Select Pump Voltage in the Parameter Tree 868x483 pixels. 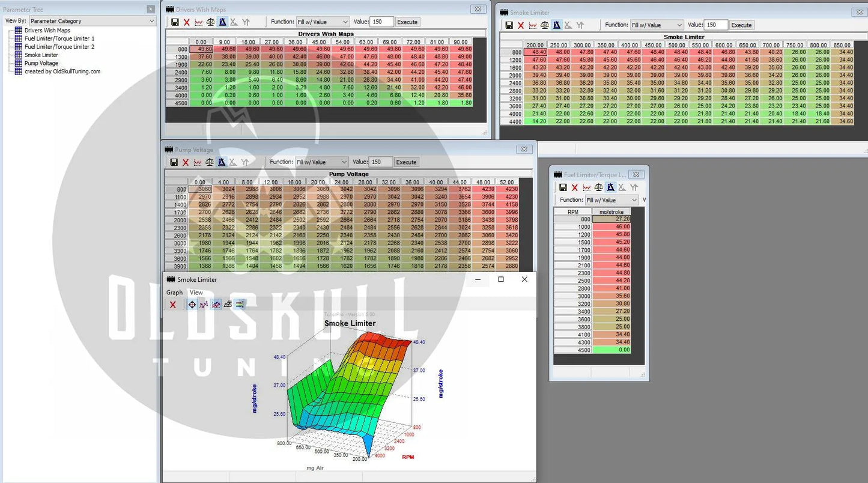click(41, 63)
